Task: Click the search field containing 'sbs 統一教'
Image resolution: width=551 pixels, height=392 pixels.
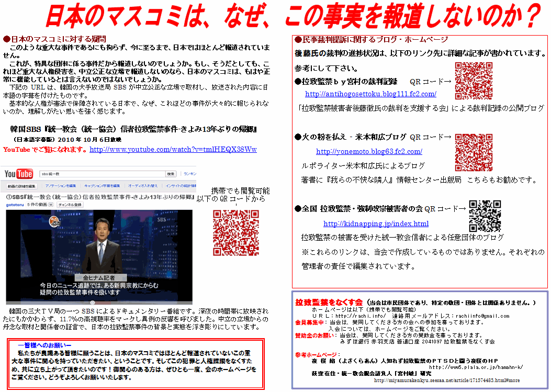Action: pyautogui.click(x=102, y=174)
